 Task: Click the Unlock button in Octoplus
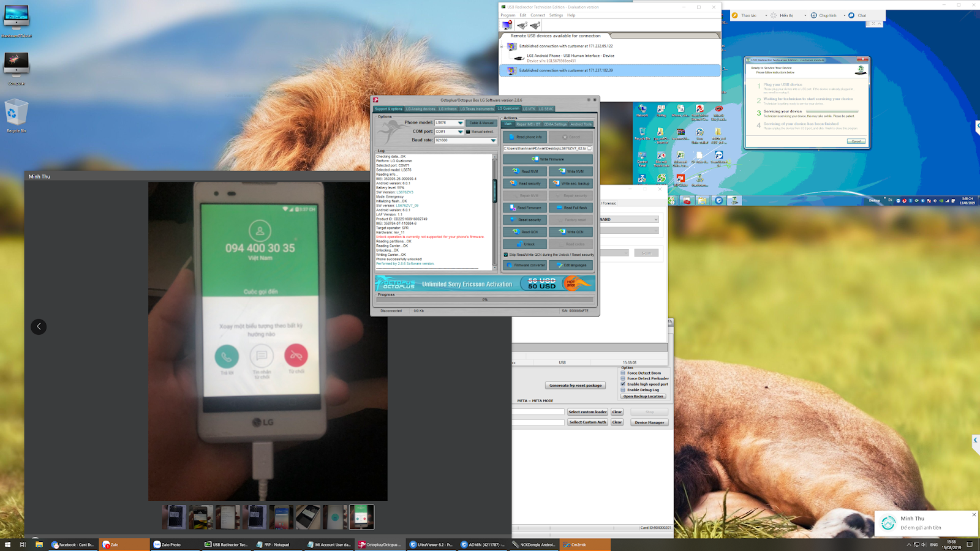click(x=525, y=244)
